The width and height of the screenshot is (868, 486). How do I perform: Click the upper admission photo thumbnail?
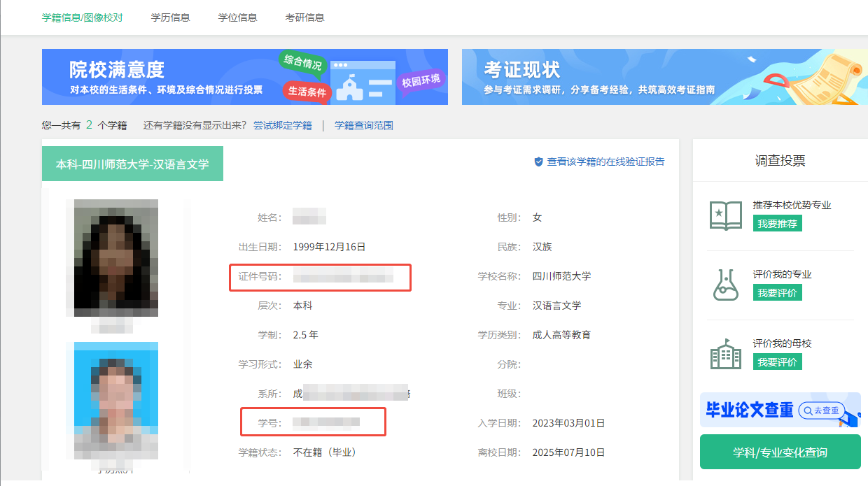pos(116,258)
